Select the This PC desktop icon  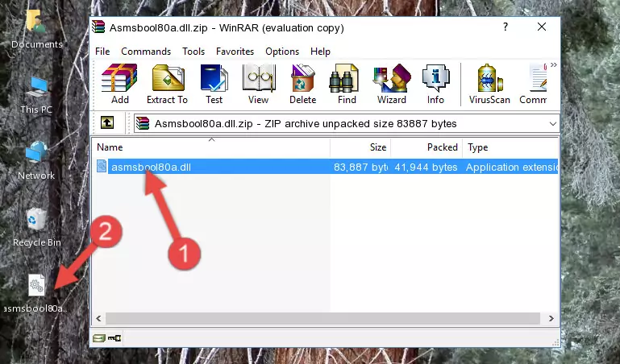pos(36,95)
